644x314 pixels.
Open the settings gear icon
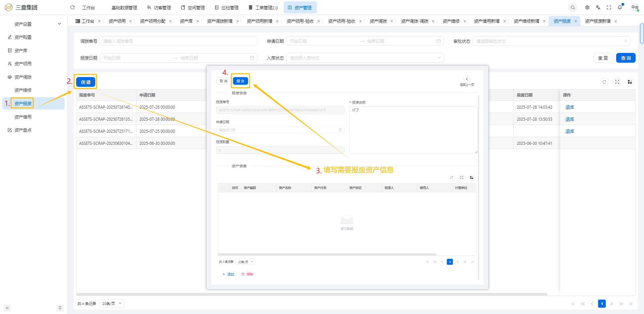point(587,7)
